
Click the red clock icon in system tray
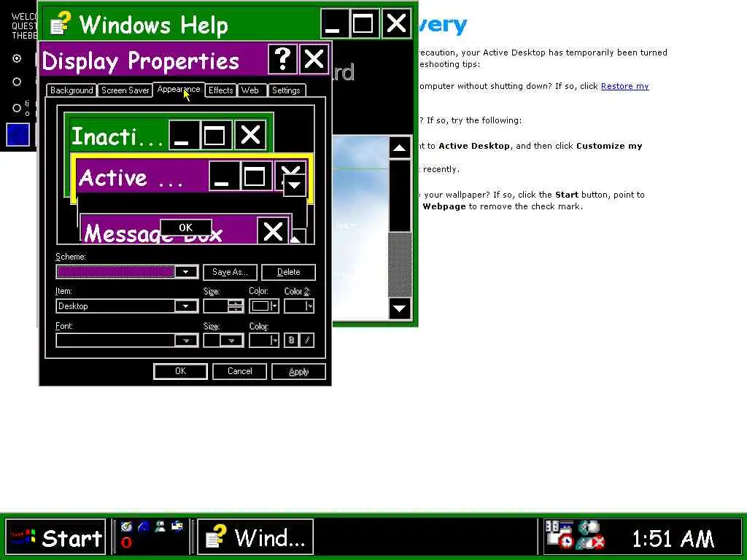(x=565, y=542)
